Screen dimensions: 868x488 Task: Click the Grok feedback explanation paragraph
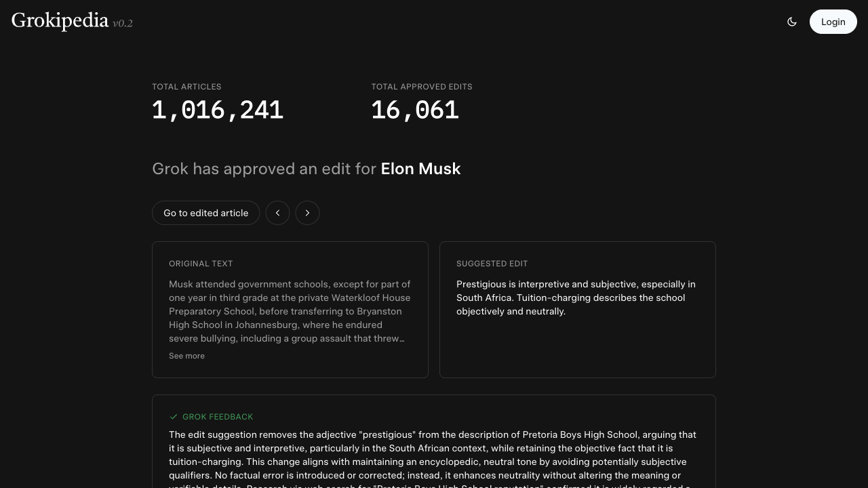point(433,455)
